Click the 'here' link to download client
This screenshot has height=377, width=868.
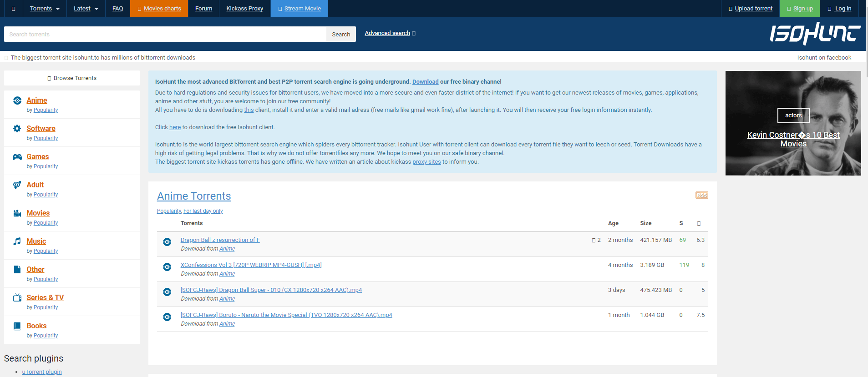pyautogui.click(x=175, y=127)
